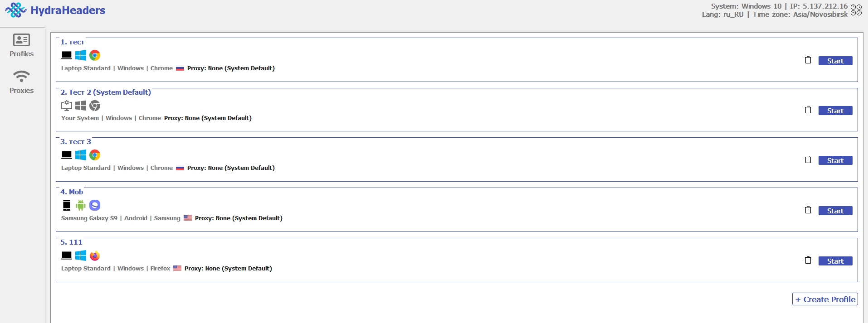Start profile 5. 111
Screen dimensions: 868x323
coord(835,261)
